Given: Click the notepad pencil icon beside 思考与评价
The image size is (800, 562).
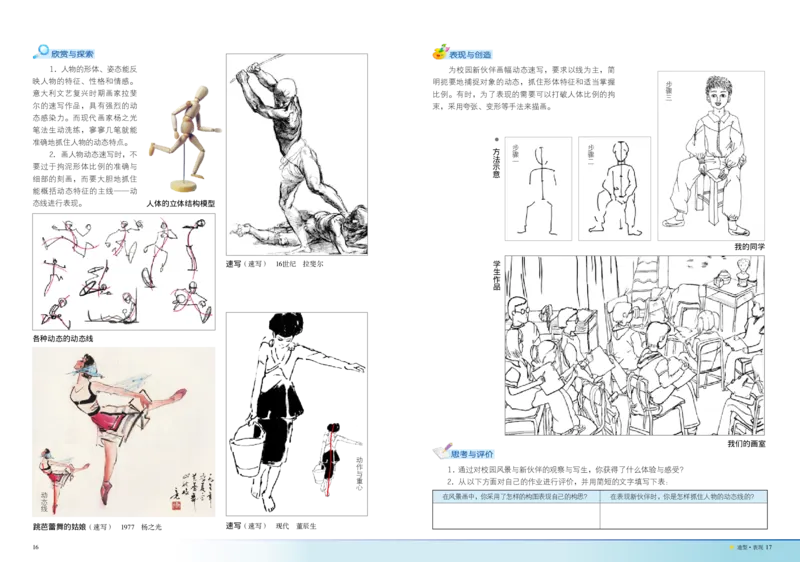Looking at the screenshot, I should tap(441, 453).
